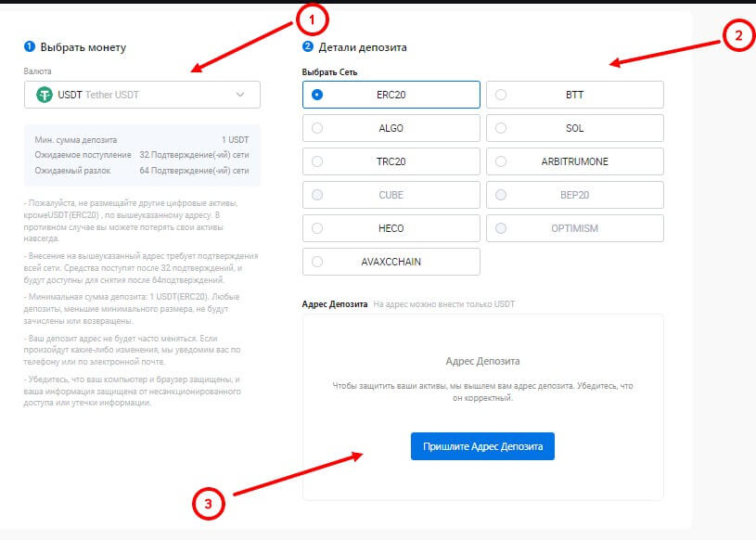
Task: Click the step 1 blue number badge
Action: [x=29, y=46]
